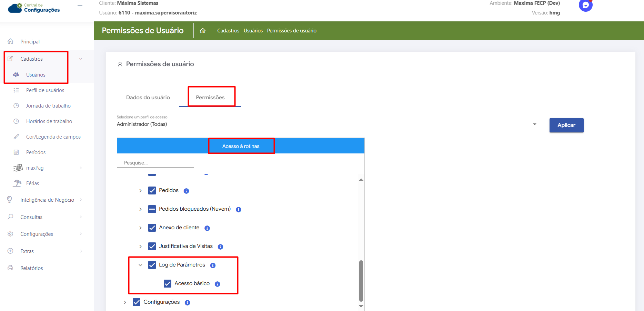Image resolution: width=644 pixels, height=311 pixels.
Task: Open the access profile dropdown
Action: 327,124
